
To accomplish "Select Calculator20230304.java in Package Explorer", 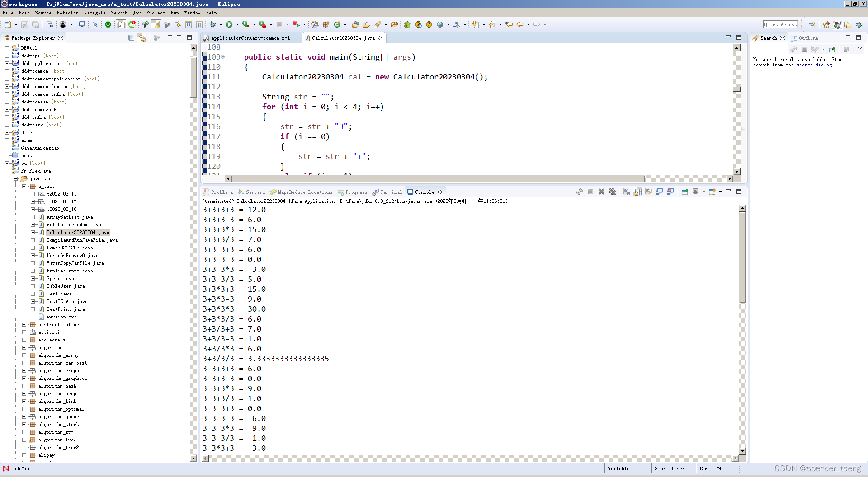I will (x=78, y=232).
